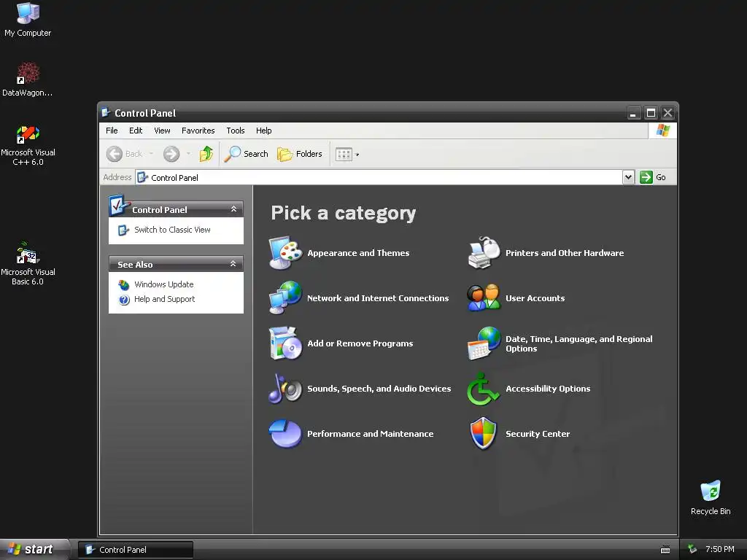Image resolution: width=747 pixels, height=560 pixels.
Task: Open the Forward history dropdown arrow
Action: click(x=189, y=154)
